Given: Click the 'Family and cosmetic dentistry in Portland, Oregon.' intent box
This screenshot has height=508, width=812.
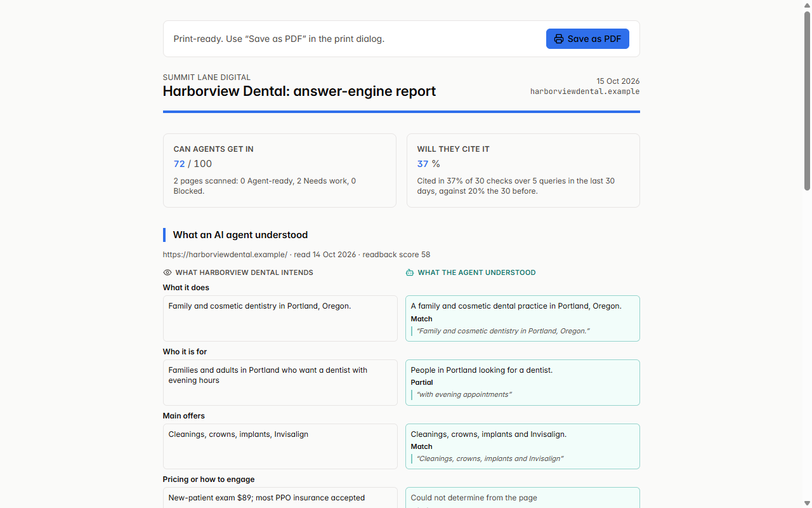Looking at the screenshot, I should point(280,318).
